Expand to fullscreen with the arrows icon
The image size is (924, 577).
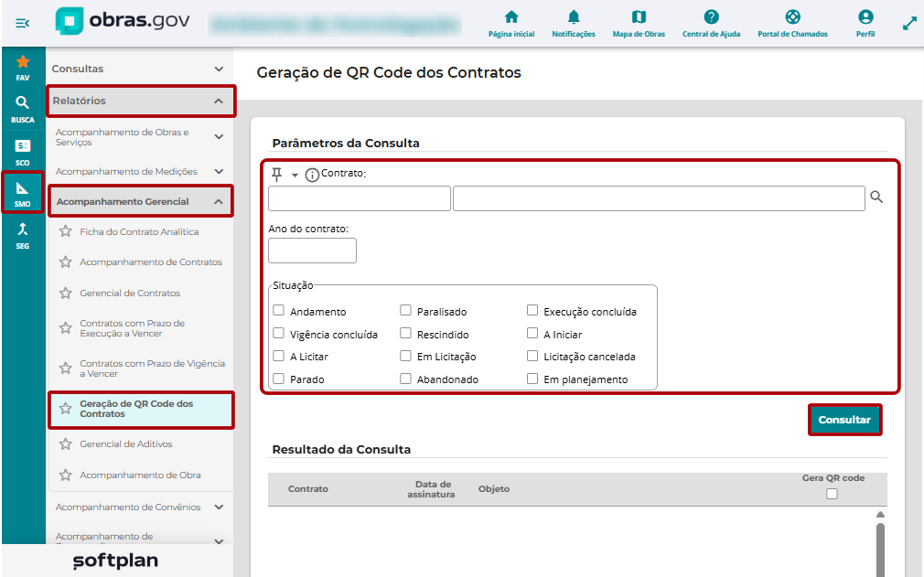909,24
